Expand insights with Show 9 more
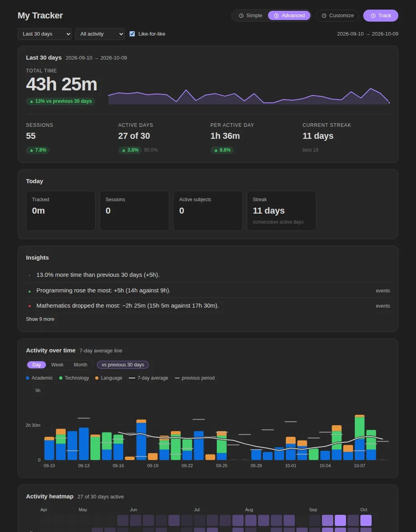The image size is (416, 532). 40,319
